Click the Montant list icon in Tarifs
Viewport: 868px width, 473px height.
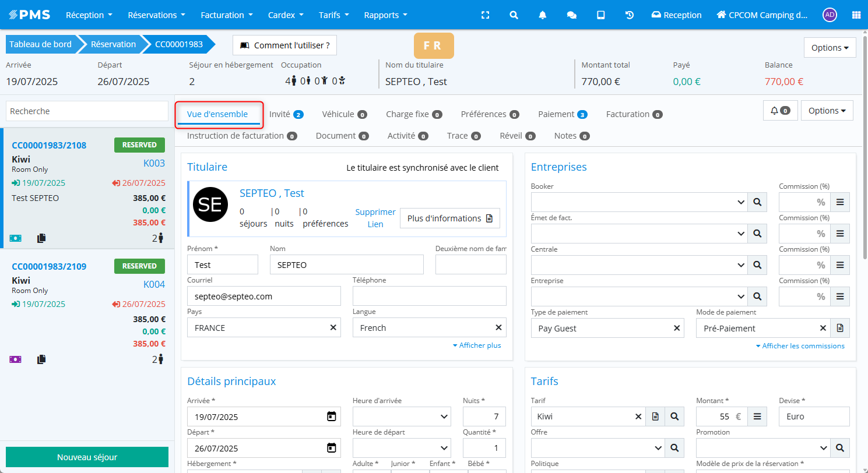coord(757,416)
